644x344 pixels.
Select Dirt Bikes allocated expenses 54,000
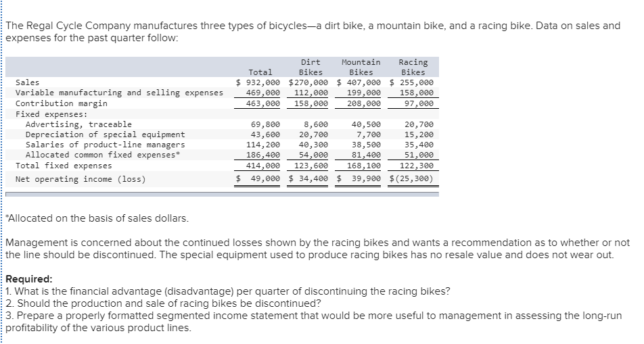coord(313,155)
